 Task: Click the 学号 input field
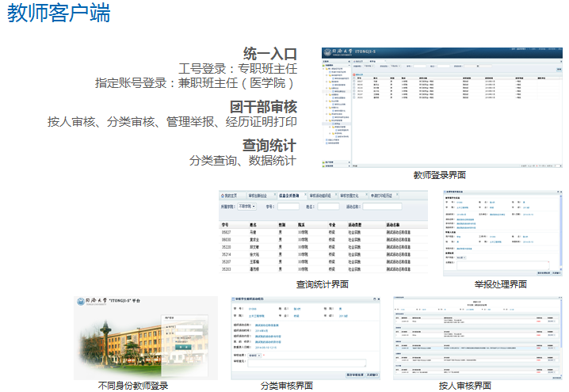coord(288,207)
